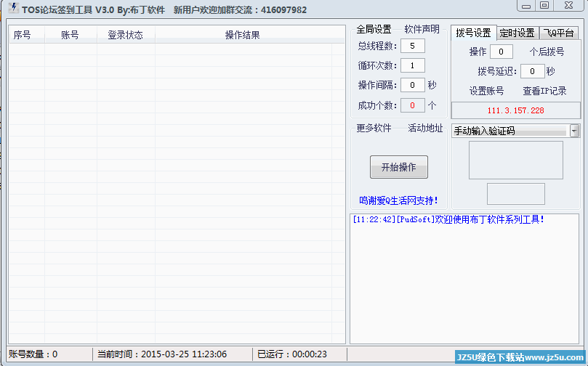Viewport: 588px width, 366px height.
Task: Minimize the TOS论坛签到工具 window
Action: pyautogui.click(x=526, y=6)
